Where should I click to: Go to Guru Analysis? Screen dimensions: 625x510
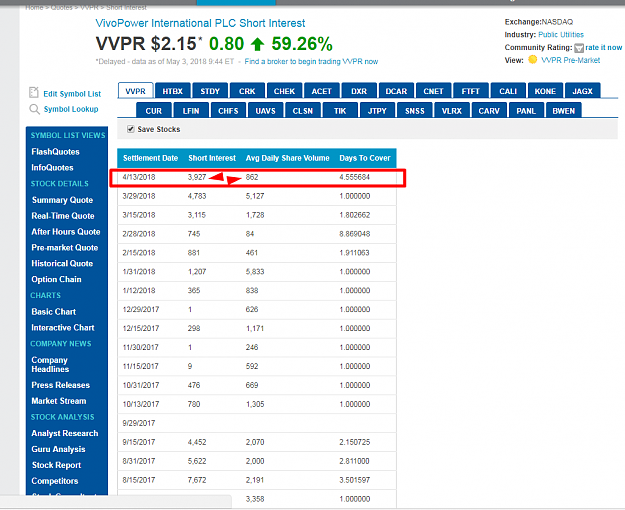pyautogui.click(x=58, y=449)
